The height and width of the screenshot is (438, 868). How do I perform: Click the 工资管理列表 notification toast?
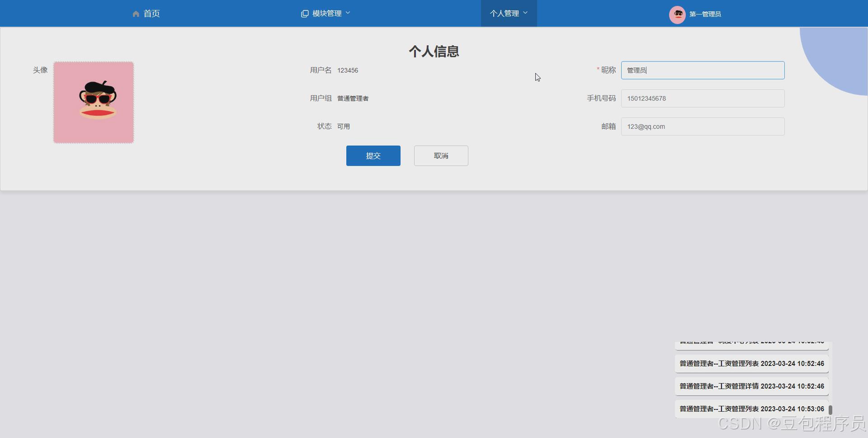tap(751, 363)
